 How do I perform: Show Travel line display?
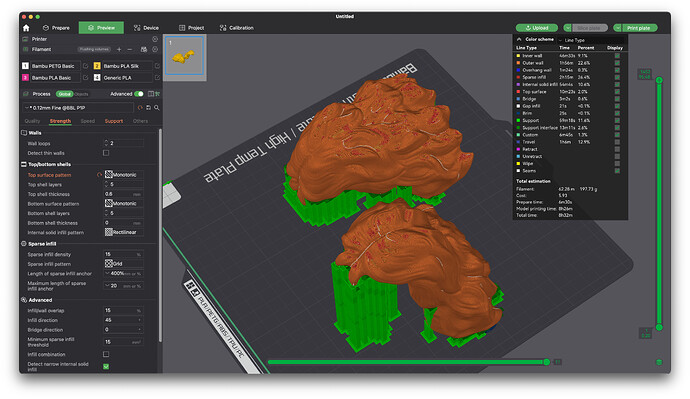click(617, 142)
